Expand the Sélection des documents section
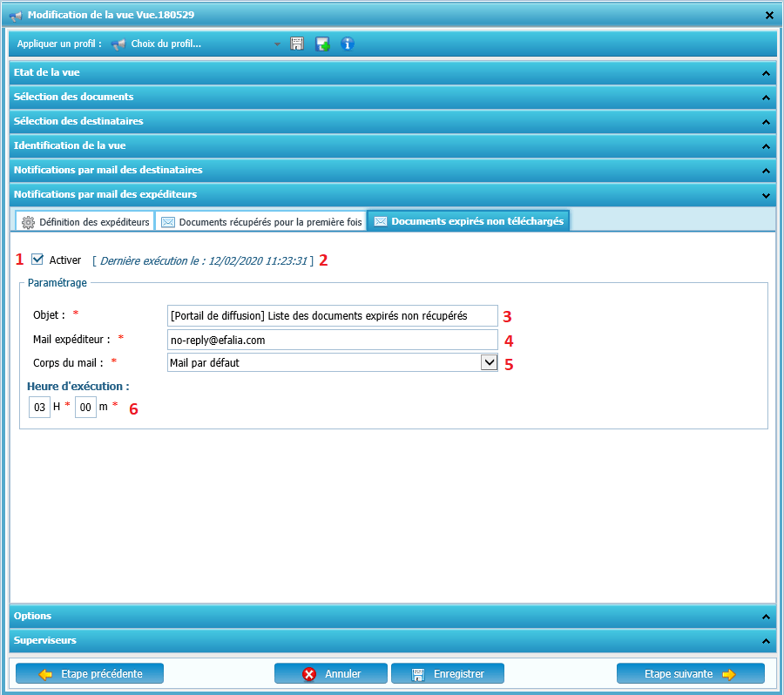Screen dimensions: 784x695 pos(392,98)
